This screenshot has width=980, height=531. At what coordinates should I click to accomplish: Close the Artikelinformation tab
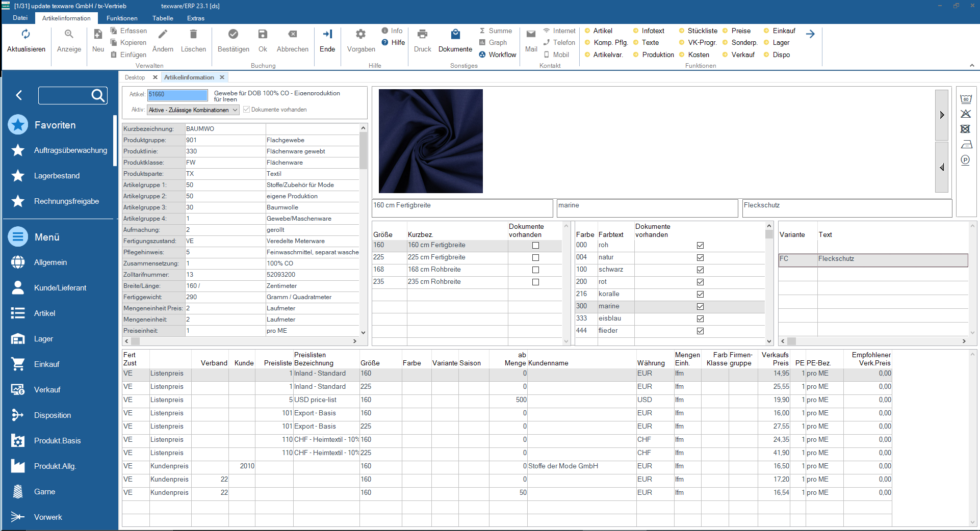tap(222, 77)
